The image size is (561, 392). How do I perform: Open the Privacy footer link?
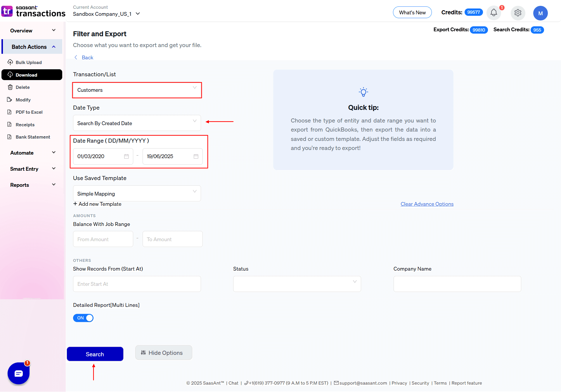pyautogui.click(x=399, y=383)
